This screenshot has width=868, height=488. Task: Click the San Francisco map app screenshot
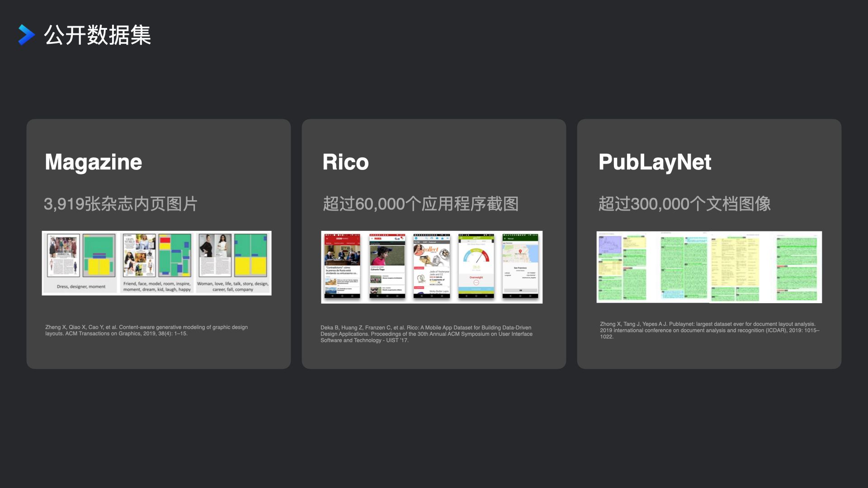(x=520, y=266)
